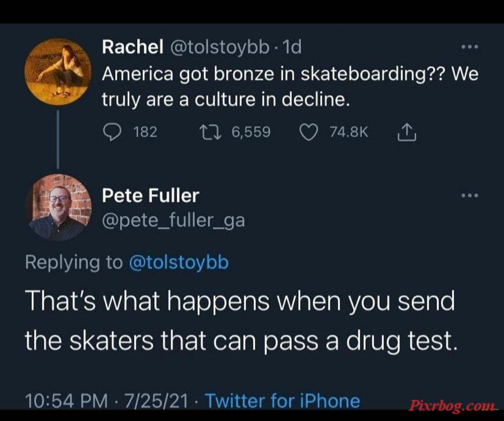Click the Twitter for iPhone source link
The width and height of the screenshot is (504, 421).
282,401
